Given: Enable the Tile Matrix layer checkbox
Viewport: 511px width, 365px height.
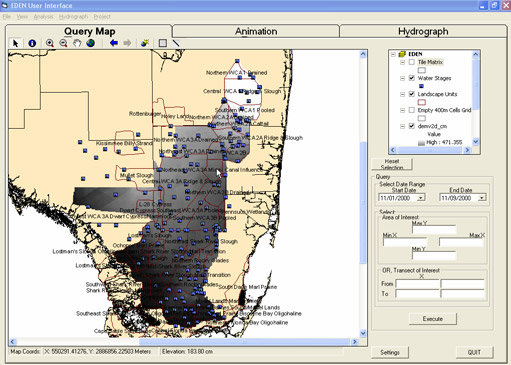Looking at the screenshot, I should (412, 62).
